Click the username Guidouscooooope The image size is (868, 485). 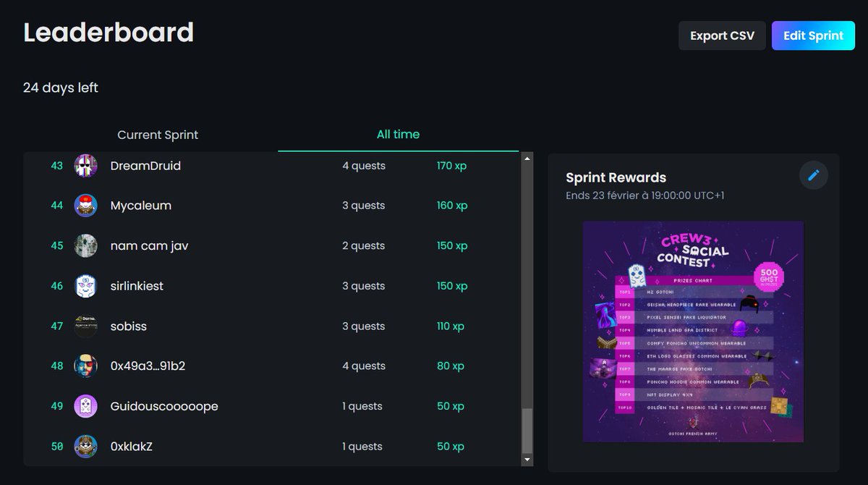click(x=164, y=406)
